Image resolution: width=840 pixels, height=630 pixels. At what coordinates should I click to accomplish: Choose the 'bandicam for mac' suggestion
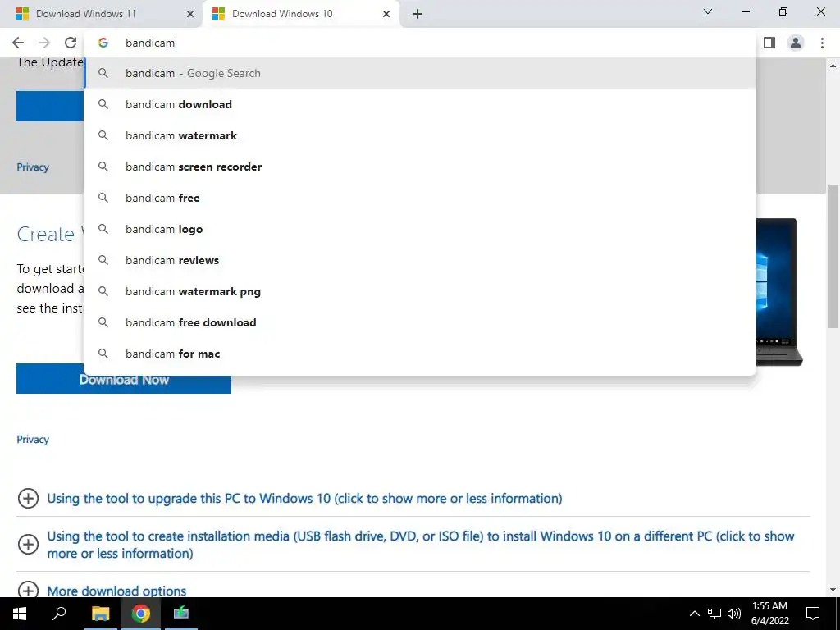click(420, 354)
